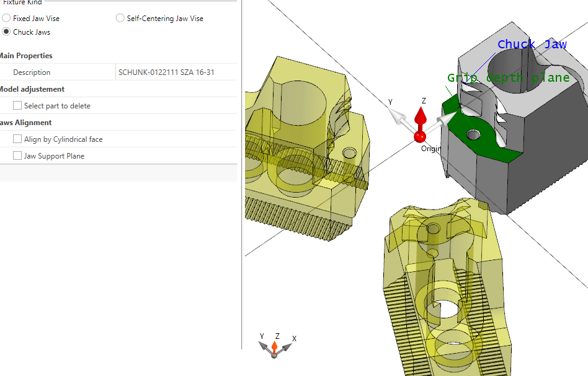Viewport: 588px width, 376px height.
Task: Select the Fixed Jaw Vise radio button
Action: pos(6,19)
